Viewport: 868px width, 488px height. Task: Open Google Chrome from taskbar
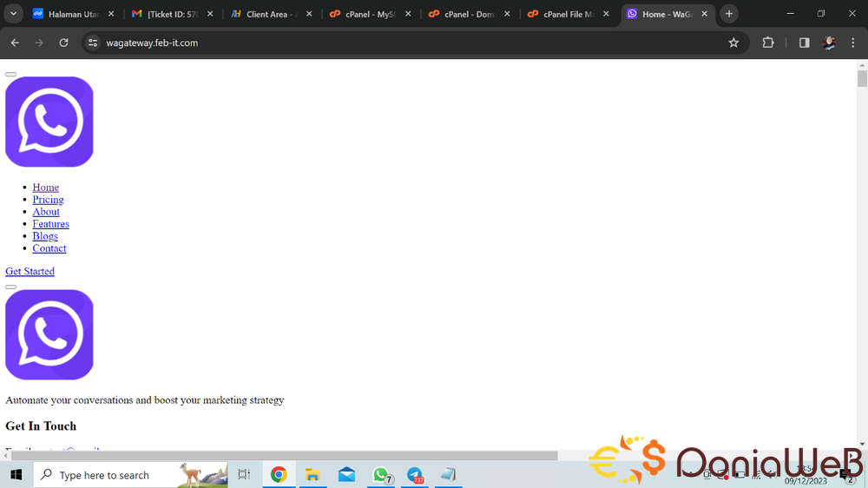point(279,475)
